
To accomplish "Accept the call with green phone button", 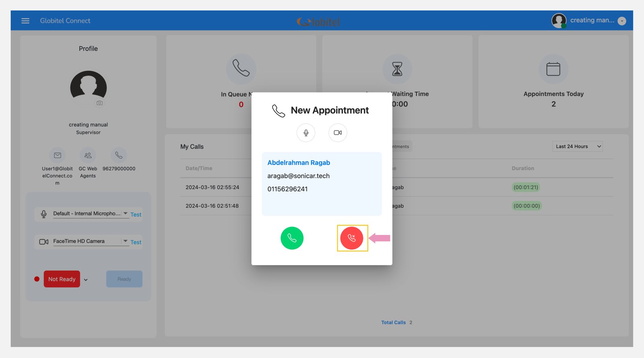I will tap(292, 238).
